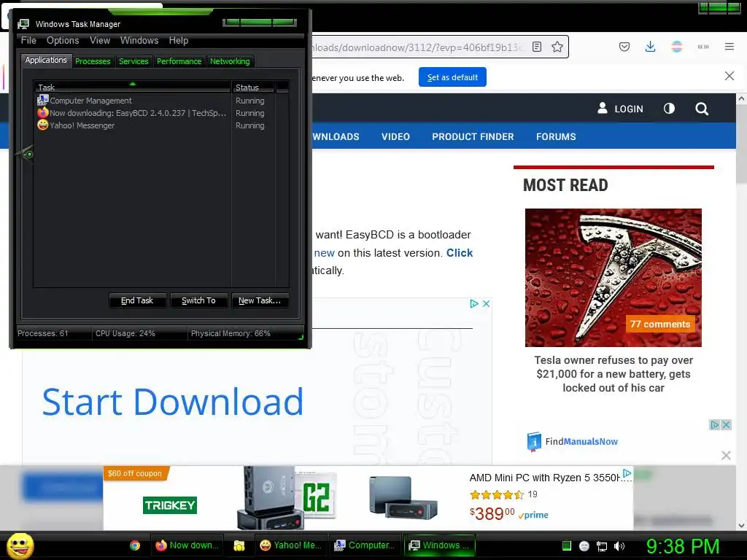Dismiss the default browser notification bar
747x560 pixels.
tap(729, 76)
